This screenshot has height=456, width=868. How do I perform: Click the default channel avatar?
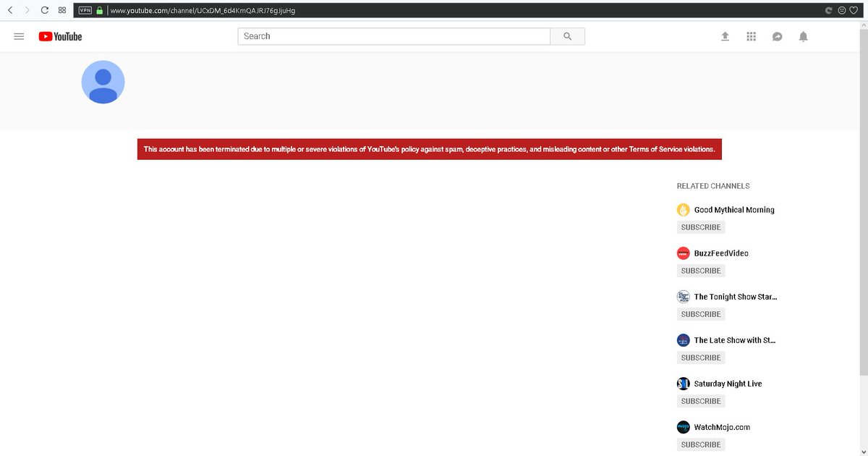click(103, 82)
